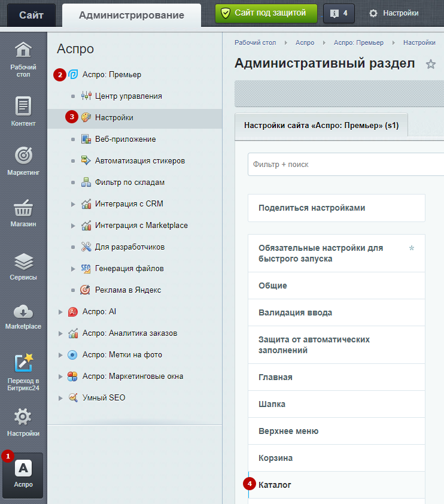Open Marketplace cloud icon
Screen dimensions: 444x504
pos(23,311)
